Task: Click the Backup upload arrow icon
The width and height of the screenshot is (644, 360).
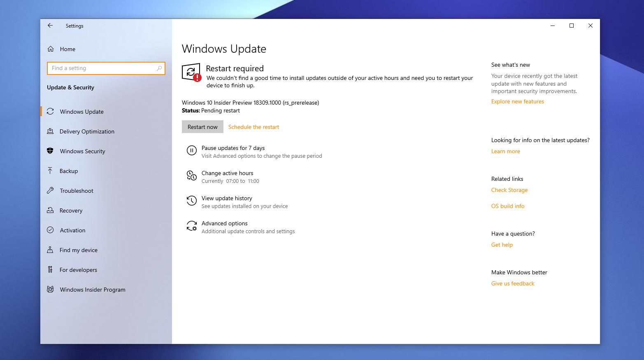Action: [50, 171]
